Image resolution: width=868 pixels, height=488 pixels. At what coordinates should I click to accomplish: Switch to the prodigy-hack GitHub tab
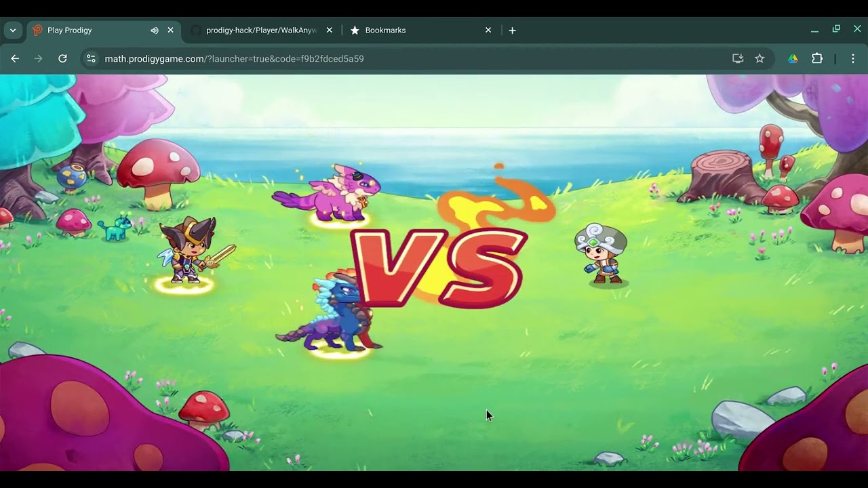click(x=261, y=30)
